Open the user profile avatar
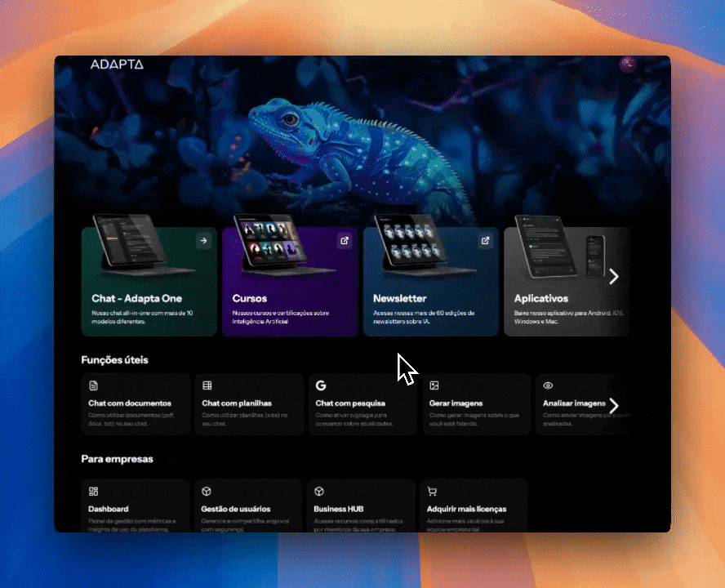 [x=627, y=65]
